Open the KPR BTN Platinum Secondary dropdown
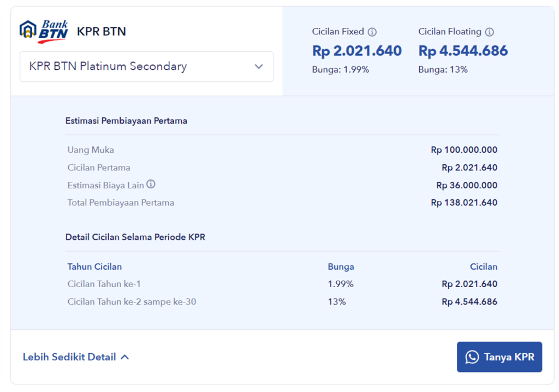This screenshot has height=392, width=559. click(146, 66)
